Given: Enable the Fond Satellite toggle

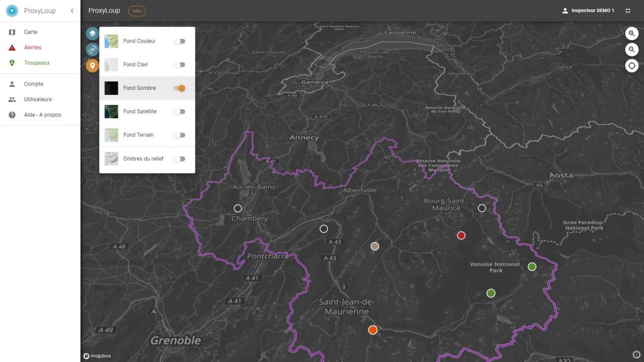Looking at the screenshot, I should pos(179,112).
